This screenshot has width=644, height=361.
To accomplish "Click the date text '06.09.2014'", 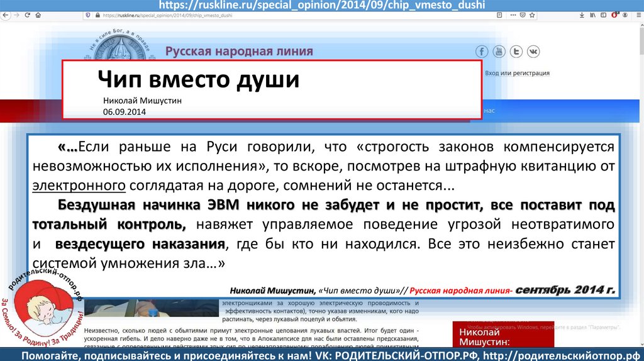I will click(x=125, y=112).
